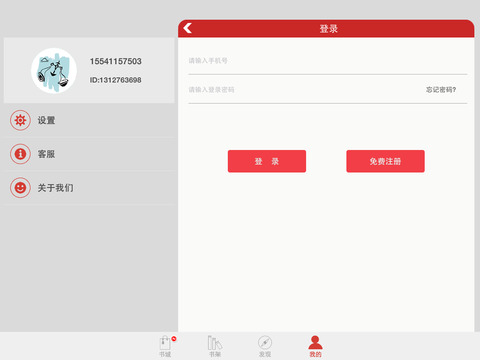Open the 关于我们 menu entry label
This screenshot has height=360, width=480.
(55, 188)
